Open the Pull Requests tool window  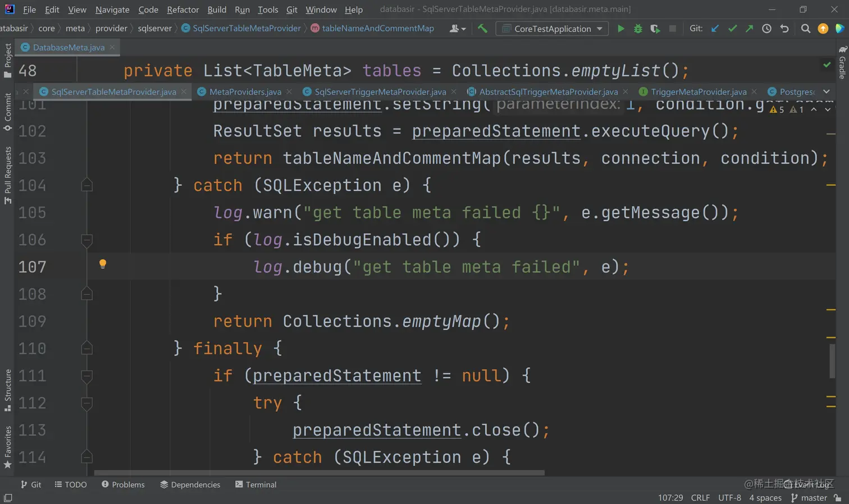(x=7, y=175)
